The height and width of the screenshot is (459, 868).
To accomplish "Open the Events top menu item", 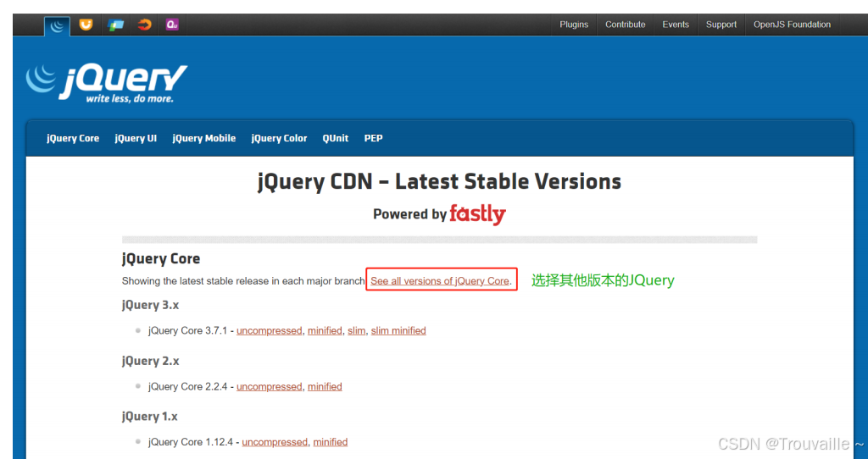I will (676, 25).
